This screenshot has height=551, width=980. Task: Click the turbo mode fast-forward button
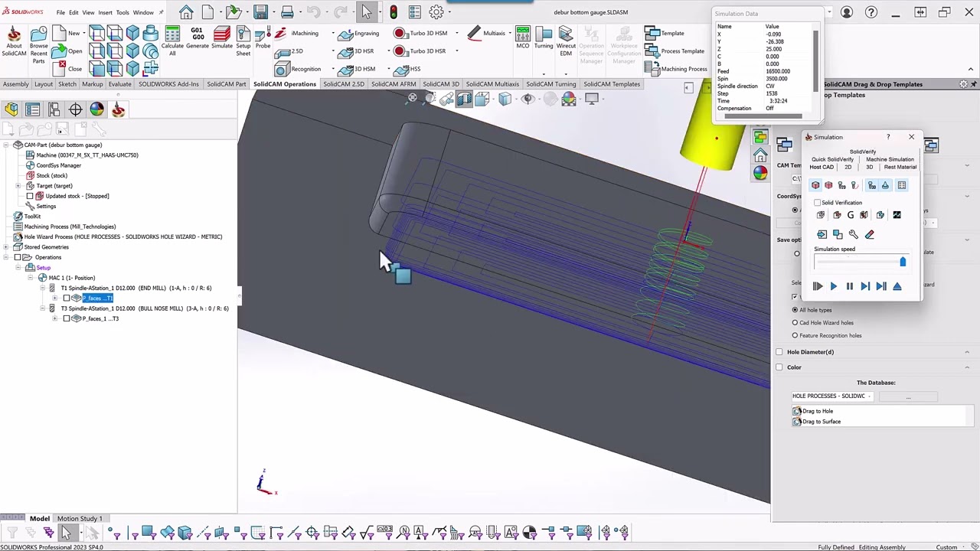point(818,286)
